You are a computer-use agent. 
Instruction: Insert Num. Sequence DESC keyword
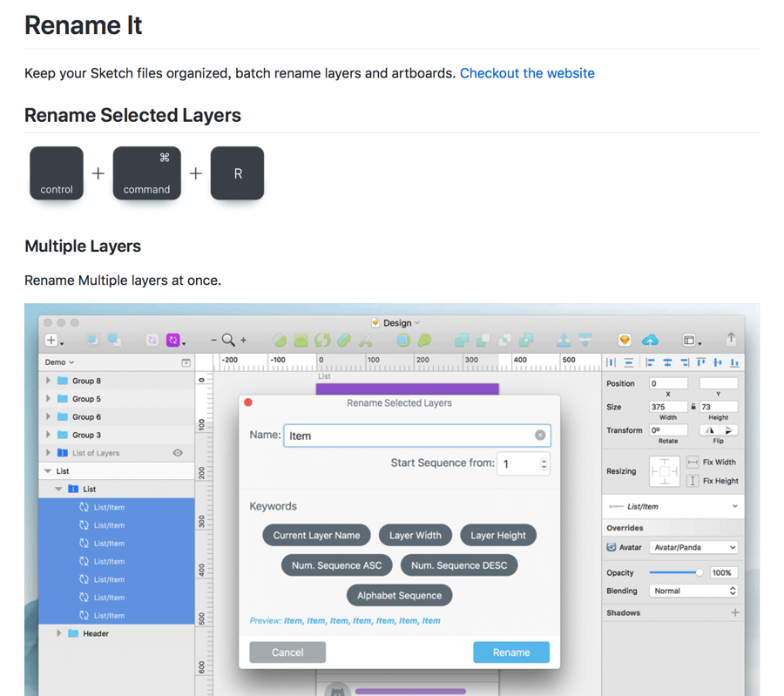(459, 565)
